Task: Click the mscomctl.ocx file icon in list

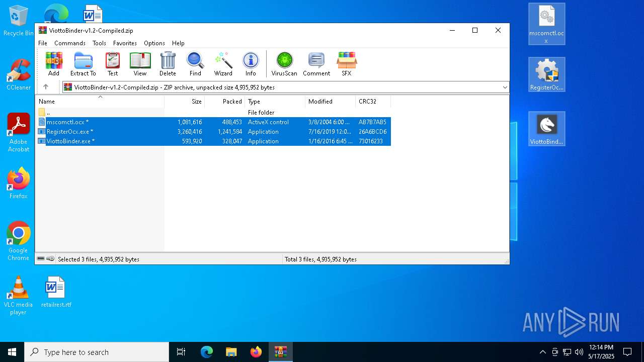Action: (42, 122)
